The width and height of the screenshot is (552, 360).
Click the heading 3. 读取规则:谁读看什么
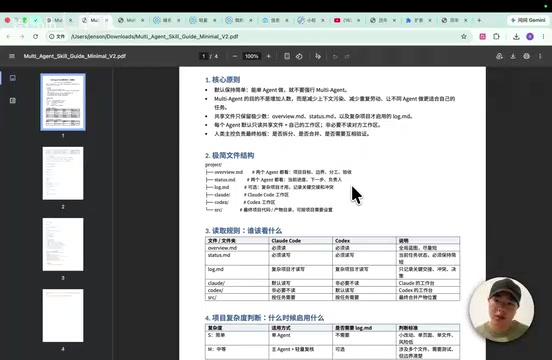tap(243, 231)
